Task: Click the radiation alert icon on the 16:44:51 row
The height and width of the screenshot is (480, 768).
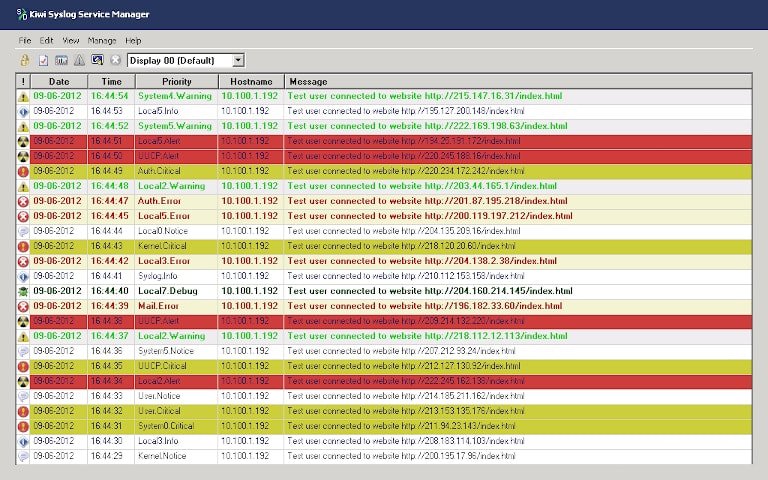Action: 23,142
